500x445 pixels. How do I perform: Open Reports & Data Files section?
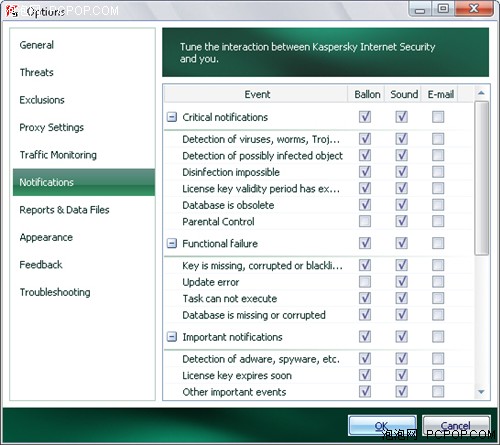coord(64,210)
